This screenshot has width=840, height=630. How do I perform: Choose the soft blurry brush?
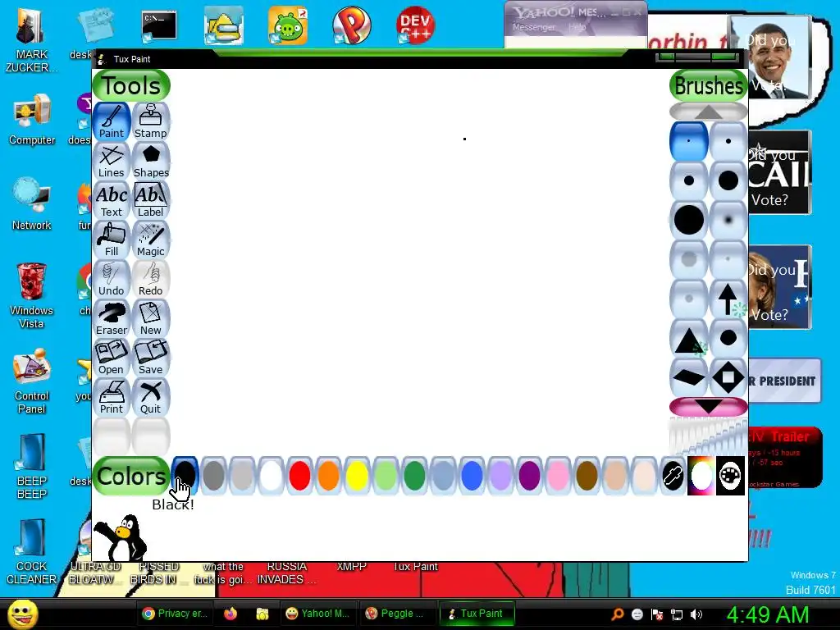click(x=728, y=220)
